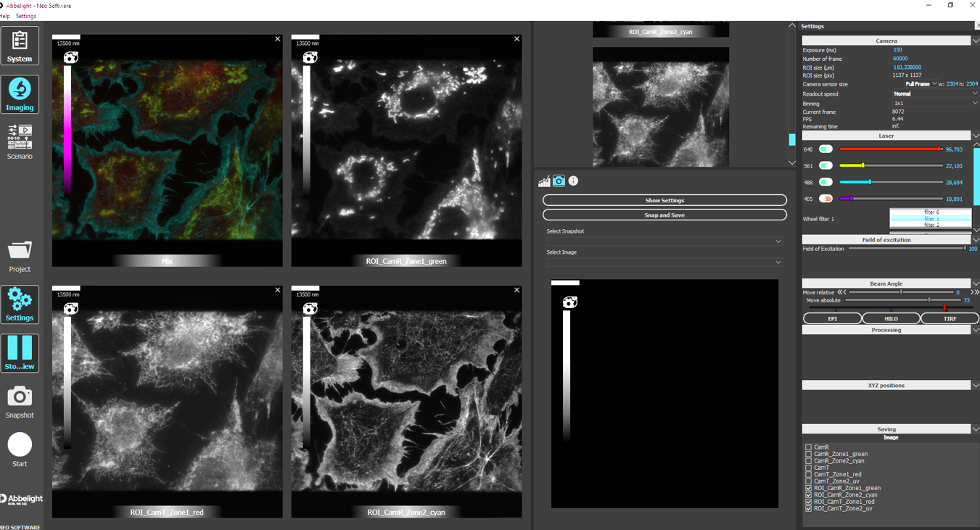Enable the CamT_Zone1_red saving checkbox
This screenshot has width=980, height=530.
click(809, 474)
